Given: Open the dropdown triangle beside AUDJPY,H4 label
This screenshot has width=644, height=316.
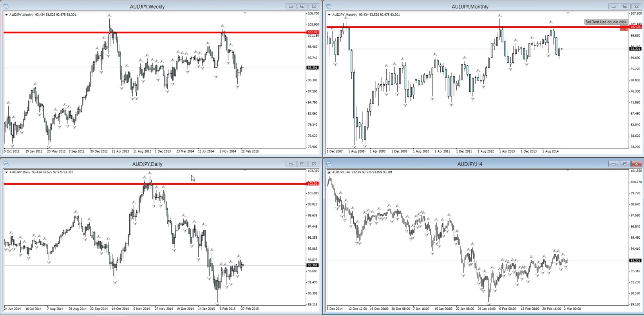Looking at the screenshot, I should tap(329, 172).
